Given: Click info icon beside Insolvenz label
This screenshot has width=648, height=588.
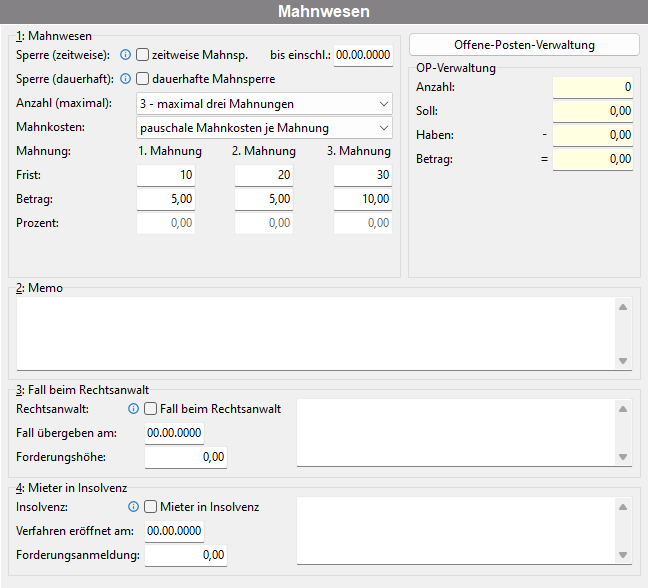Looking at the screenshot, I should 133,507.
